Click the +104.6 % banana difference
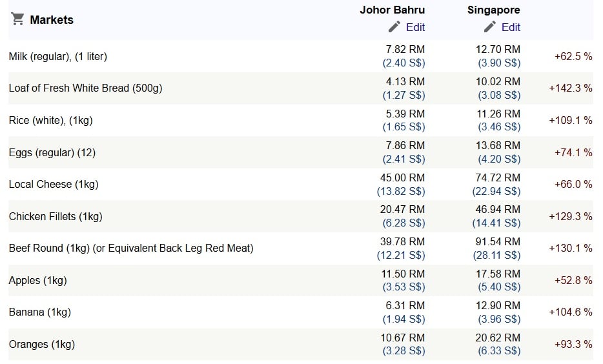 (570, 312)
